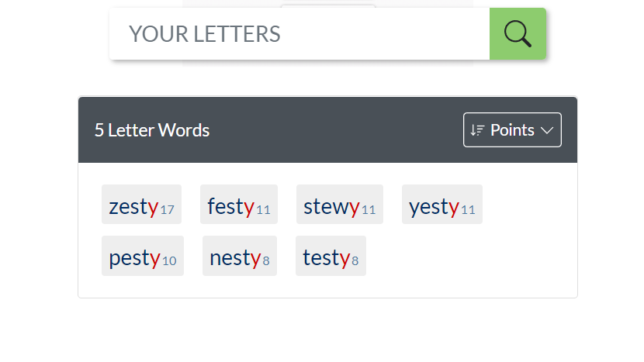Click the 17 point score next to zesty
Viewport: 644px width, 362px height.
point(167,210)
